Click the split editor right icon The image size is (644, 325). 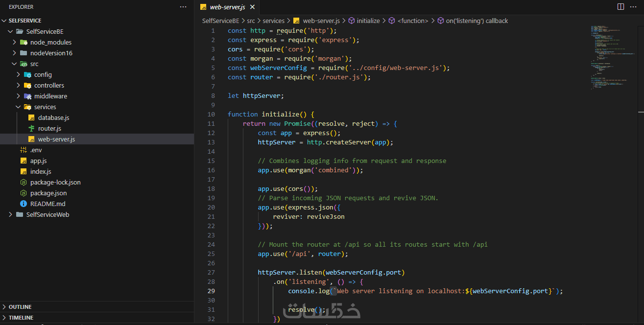coord(620,7)
